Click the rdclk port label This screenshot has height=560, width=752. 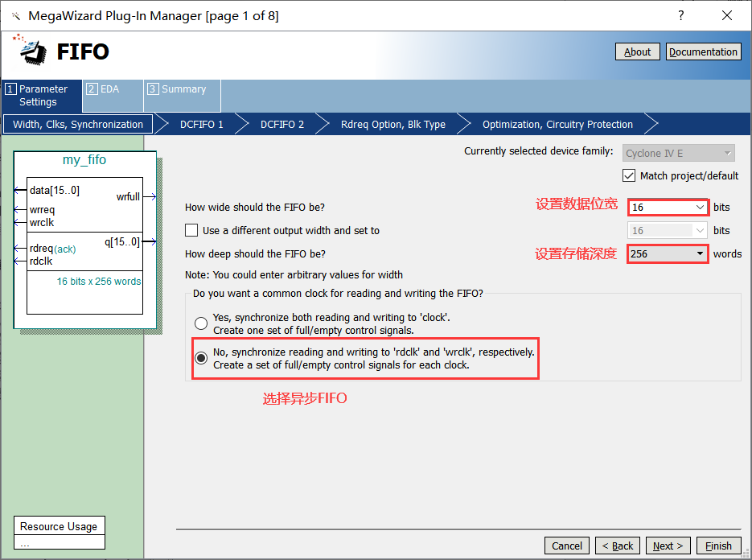[x=41, y=261]
